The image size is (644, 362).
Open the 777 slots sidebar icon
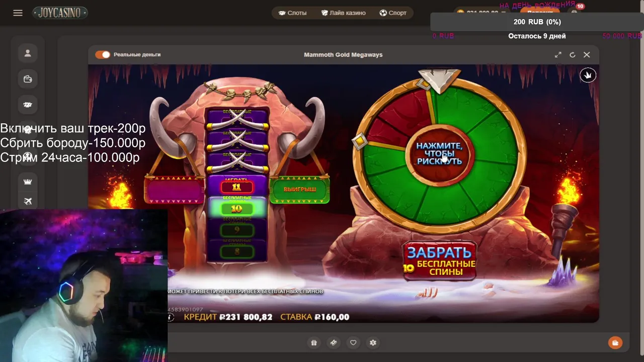28,105
